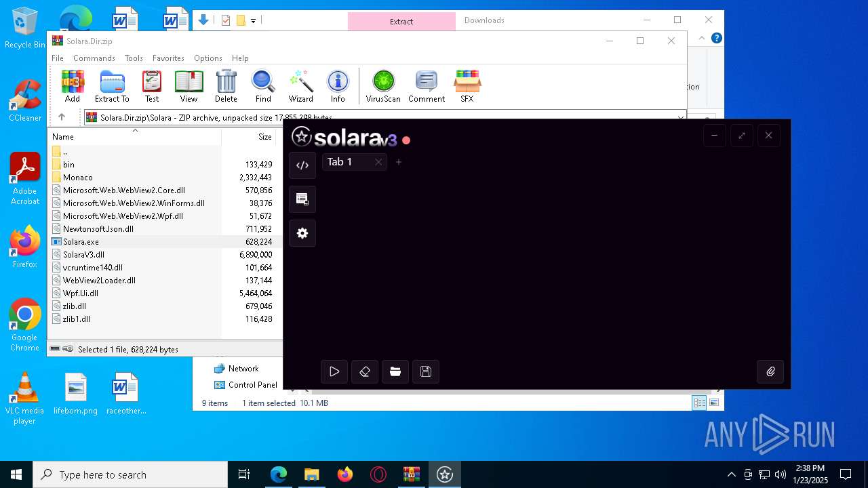Open a script file via folder icon
The image size is (868, 488).
click(395, 371)
